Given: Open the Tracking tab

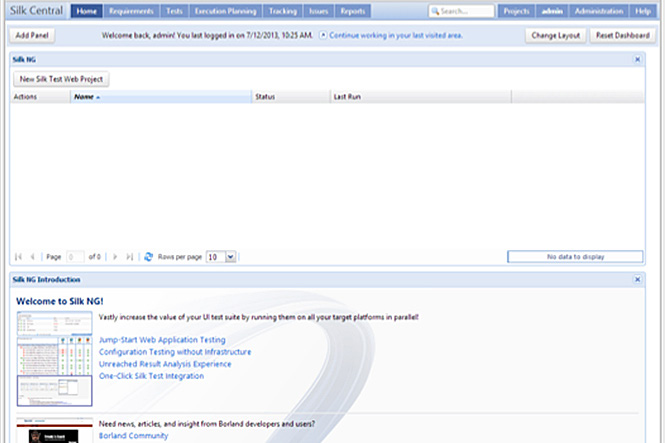Looking at the screenshot, I should click(283, 11).
